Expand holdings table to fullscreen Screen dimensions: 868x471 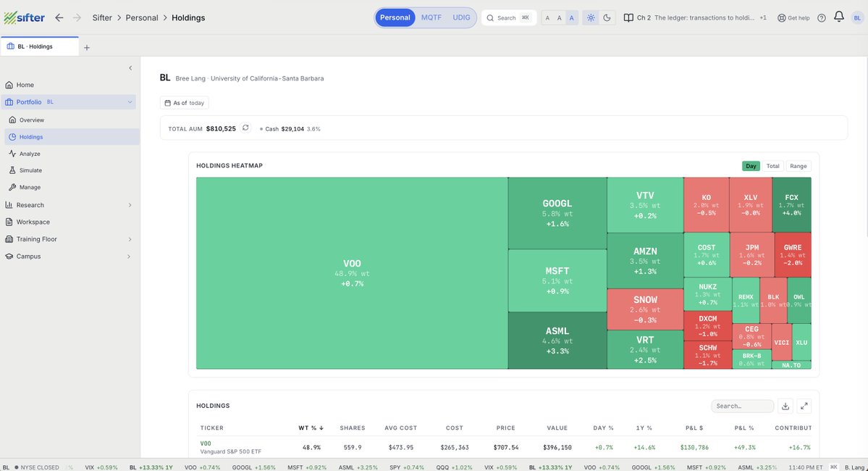[804, 407]
